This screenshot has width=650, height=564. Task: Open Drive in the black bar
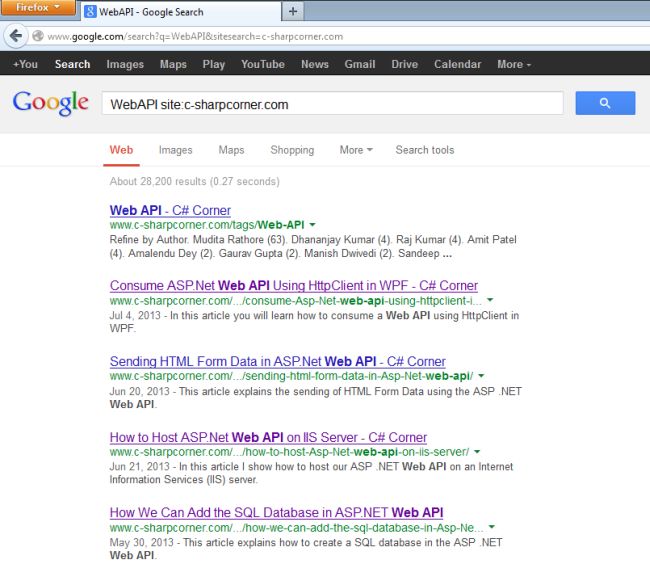click(x=405, y=64)
